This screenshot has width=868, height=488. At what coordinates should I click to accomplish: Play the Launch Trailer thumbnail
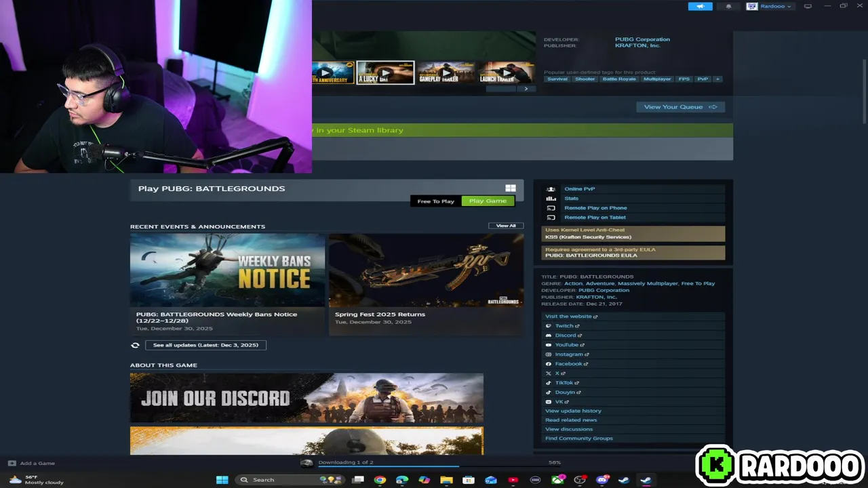click(506, 73)
